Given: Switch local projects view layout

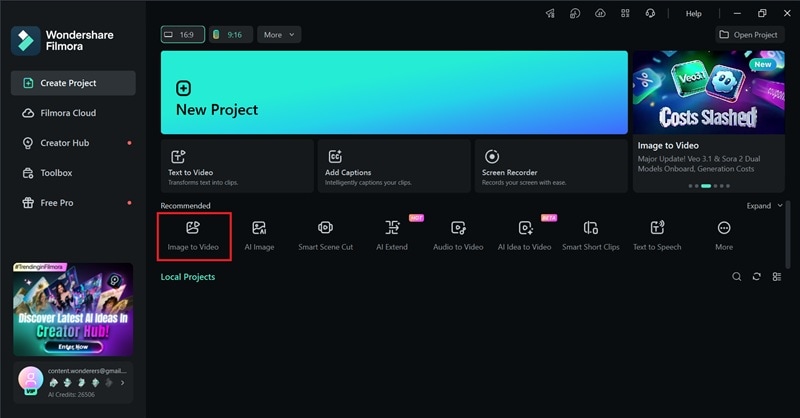Looking at the screenshot, I should 777,277.
